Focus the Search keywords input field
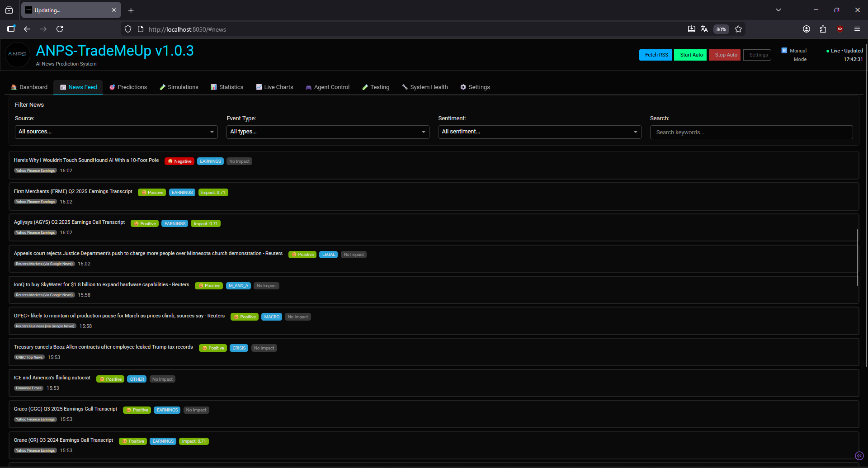This screenshot has height=468, width=868. pos(751,132)
